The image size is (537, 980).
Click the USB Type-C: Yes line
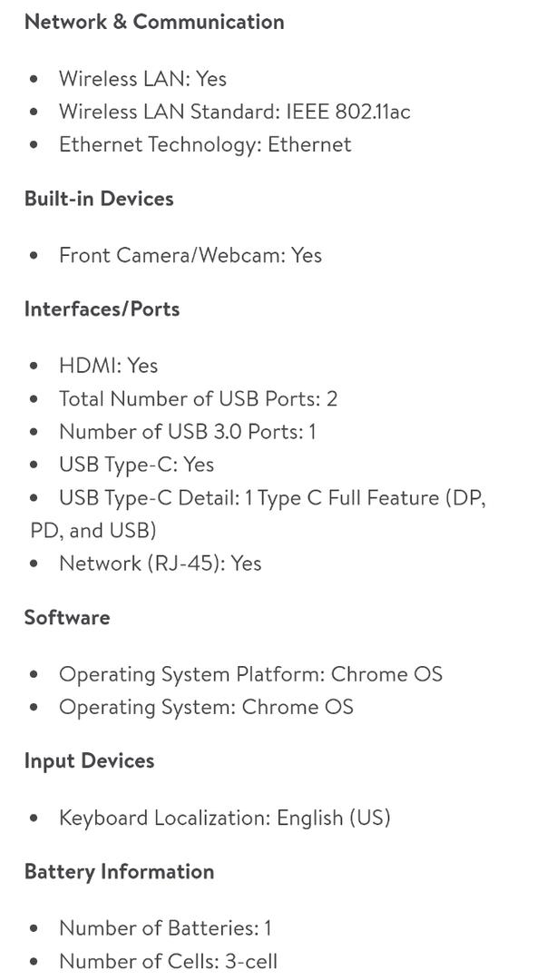tap(136, 465)
